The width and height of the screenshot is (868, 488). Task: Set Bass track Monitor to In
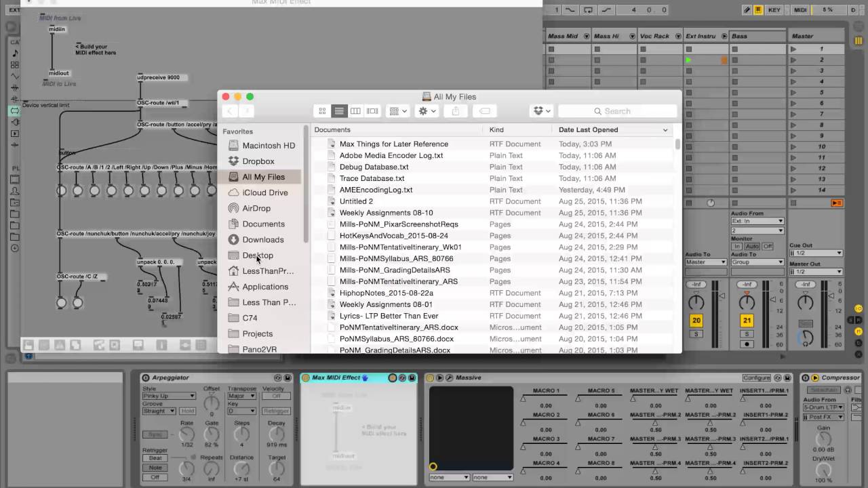click(x=736, y=246)
